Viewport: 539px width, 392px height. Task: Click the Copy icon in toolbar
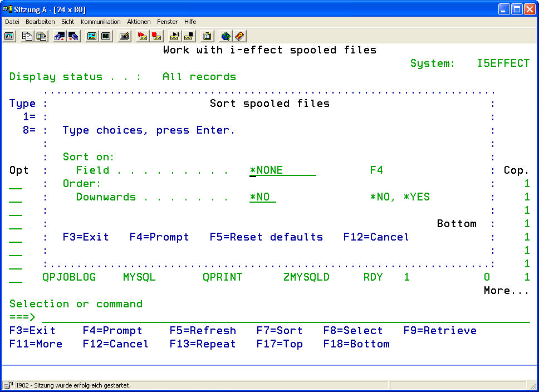(27, 36)
